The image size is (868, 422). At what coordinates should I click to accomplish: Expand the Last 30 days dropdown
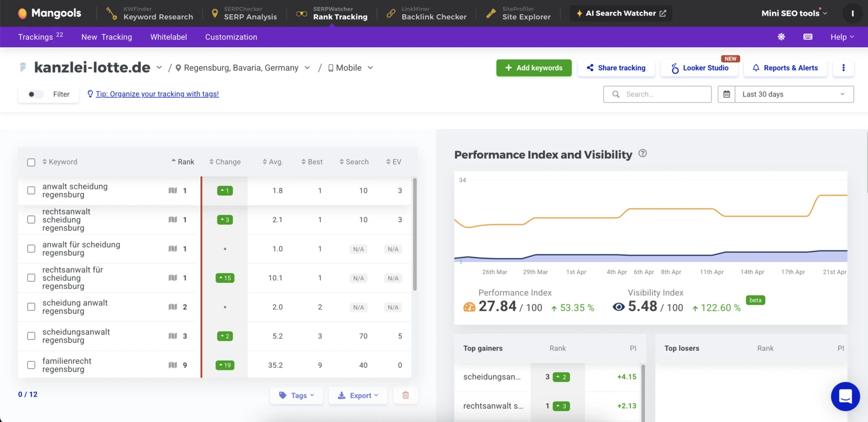pos(794,95)
